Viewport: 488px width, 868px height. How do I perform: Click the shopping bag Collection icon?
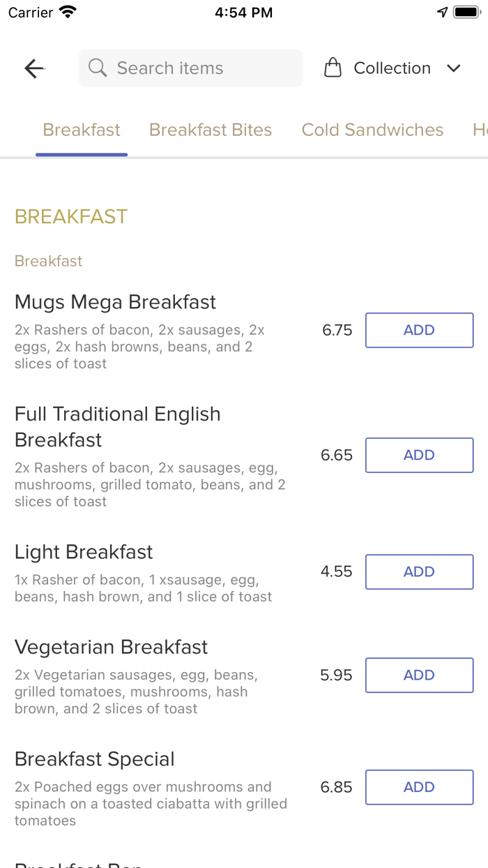333,68
